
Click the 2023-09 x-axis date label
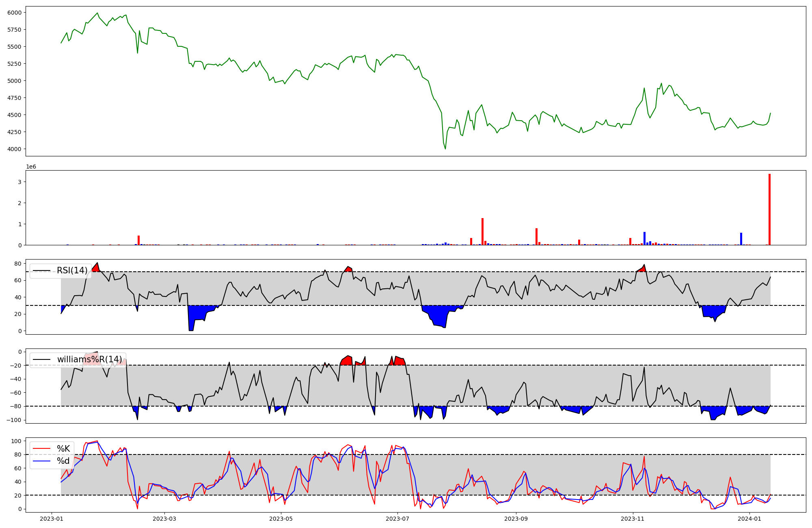[x=516, y=519]
